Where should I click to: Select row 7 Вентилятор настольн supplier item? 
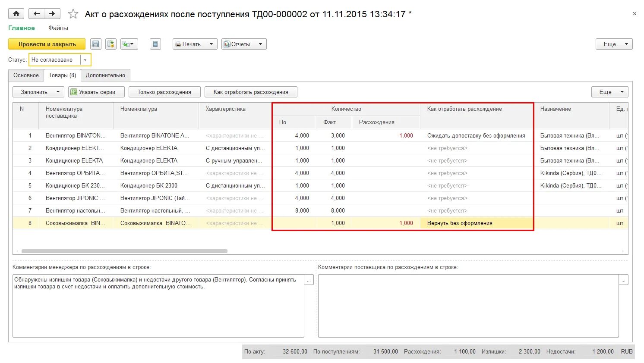76,210
